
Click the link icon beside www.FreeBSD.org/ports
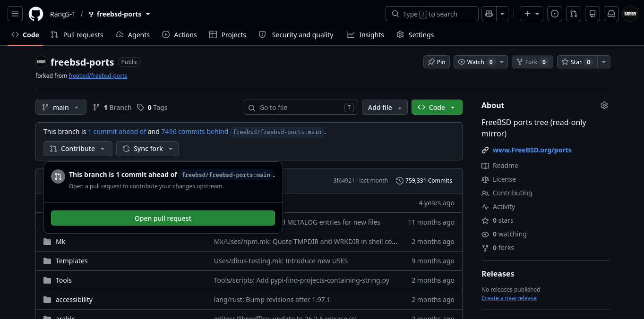click(x=485, y=150)
